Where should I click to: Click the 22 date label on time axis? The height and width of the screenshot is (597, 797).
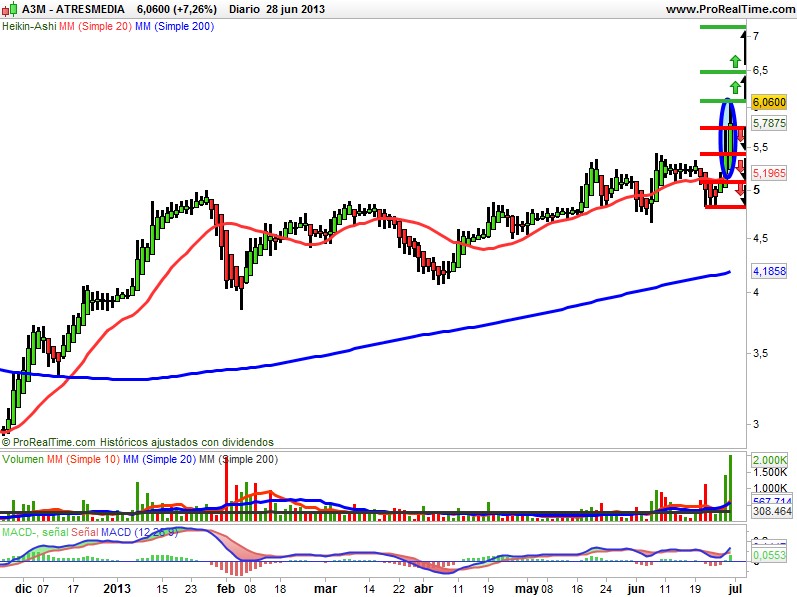pyautogui.click(x=399, y=589)
